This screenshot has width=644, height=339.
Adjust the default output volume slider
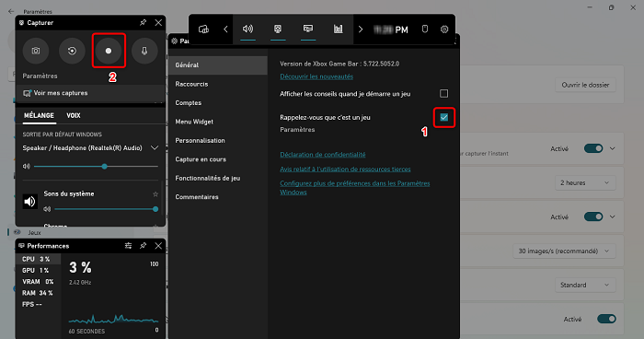(96, 166)
